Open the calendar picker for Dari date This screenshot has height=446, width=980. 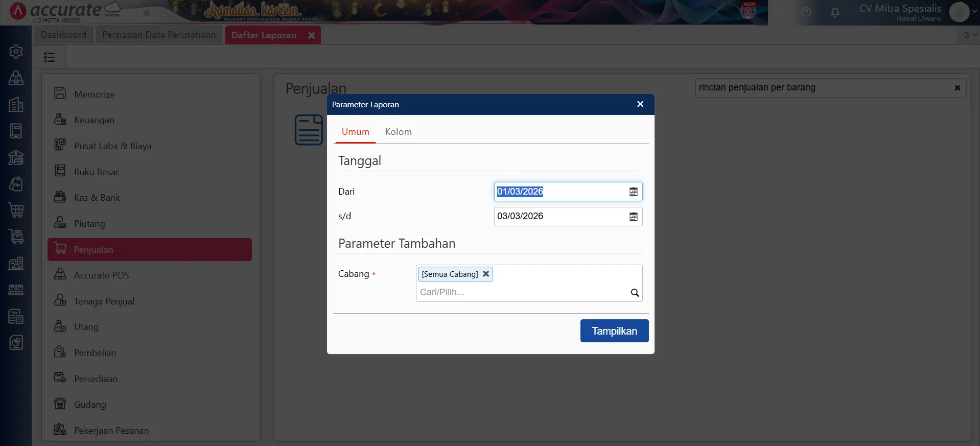(x=634, y=192)
